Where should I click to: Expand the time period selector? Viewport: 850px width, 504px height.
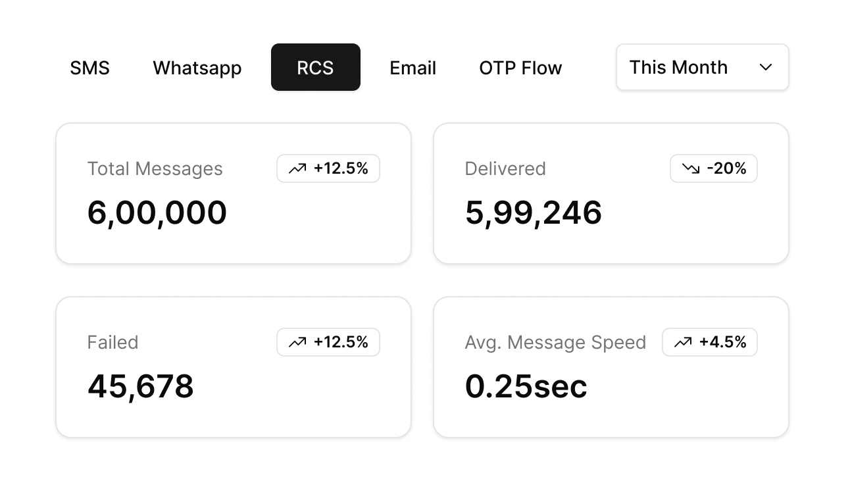[x=702, y=67]
